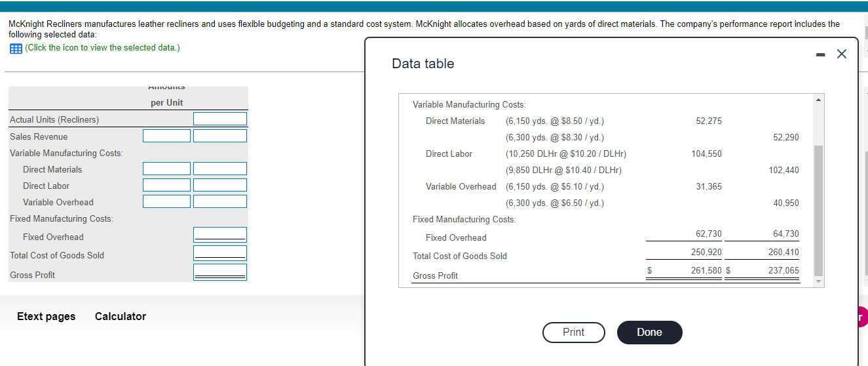
Task: Click the value 260,410 in data table
Action: (x=783, y=252)
